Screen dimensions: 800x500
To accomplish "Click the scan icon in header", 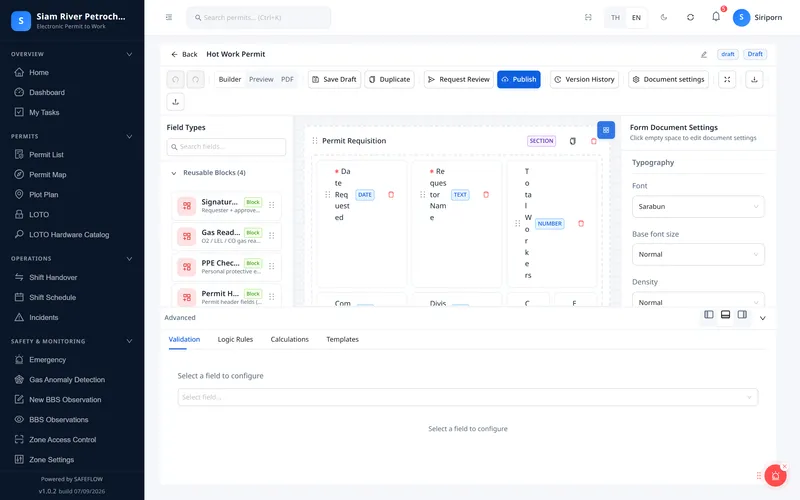I will point(588,17).
